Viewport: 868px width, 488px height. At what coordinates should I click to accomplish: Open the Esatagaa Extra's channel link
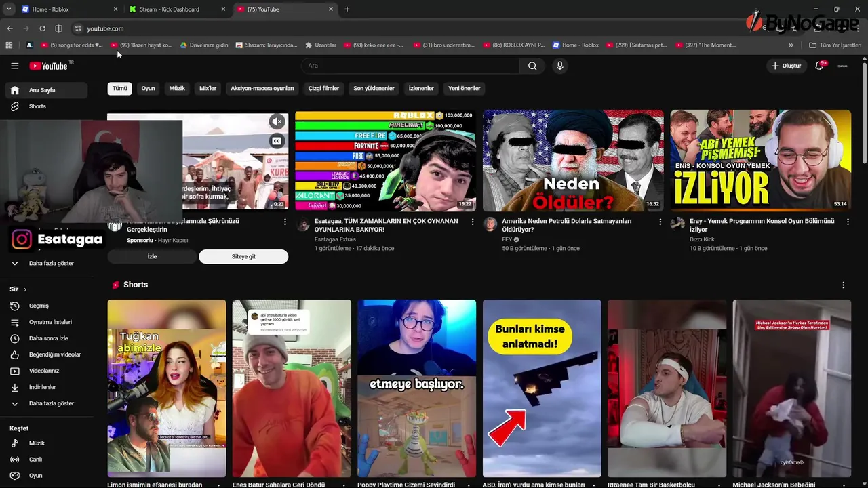tap(335, 239)
